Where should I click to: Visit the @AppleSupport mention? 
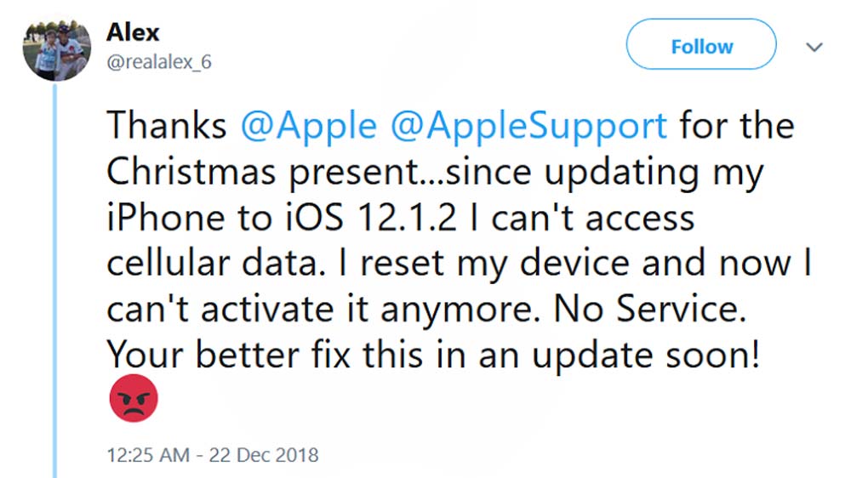(528, 127)
